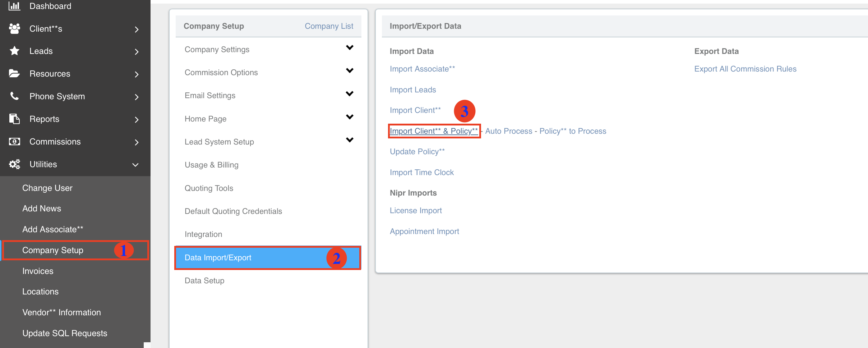Open Dashboard from the sidebar

[x=50, y=6]
